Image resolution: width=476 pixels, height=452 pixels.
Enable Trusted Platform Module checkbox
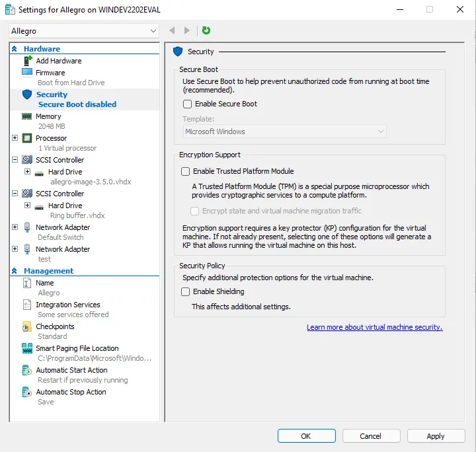(x=186, y=171)
